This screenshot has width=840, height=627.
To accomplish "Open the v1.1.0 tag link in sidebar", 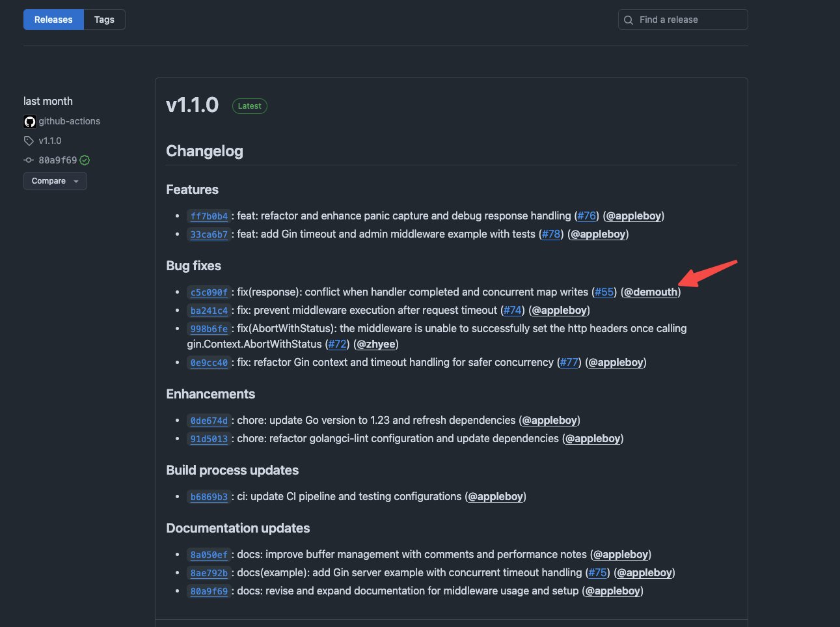I will pyautogui.click(x=50, y=141).
